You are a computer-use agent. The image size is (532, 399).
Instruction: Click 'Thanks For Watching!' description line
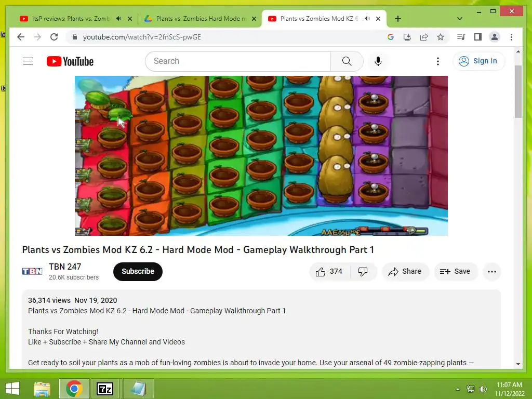[63, 331]
